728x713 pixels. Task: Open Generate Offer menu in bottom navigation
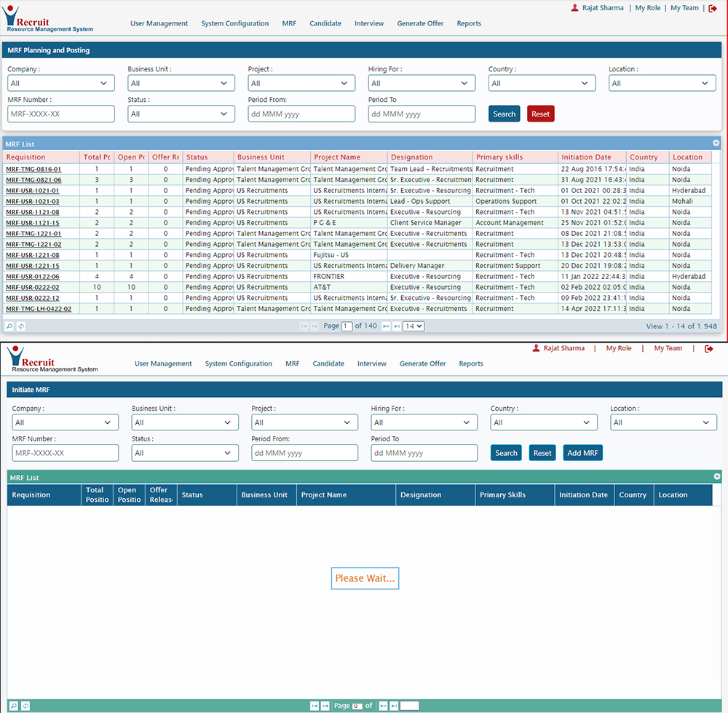click(422, 363)
